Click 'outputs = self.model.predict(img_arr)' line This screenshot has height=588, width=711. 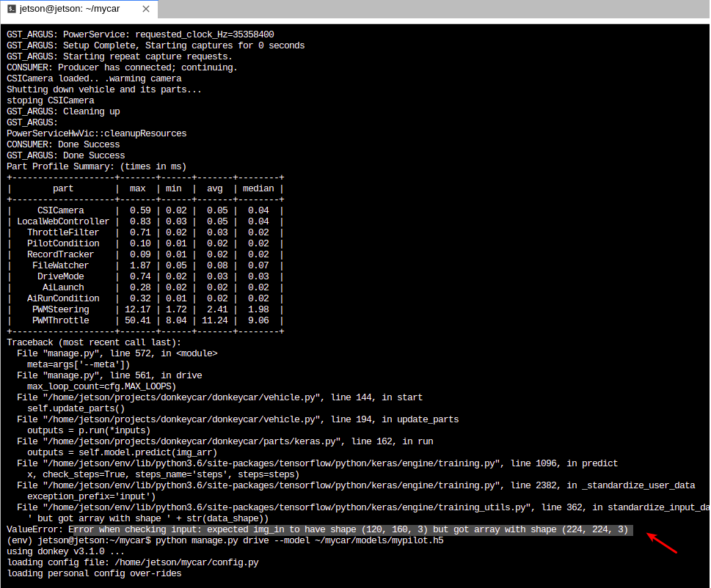[x=122, y=452]
